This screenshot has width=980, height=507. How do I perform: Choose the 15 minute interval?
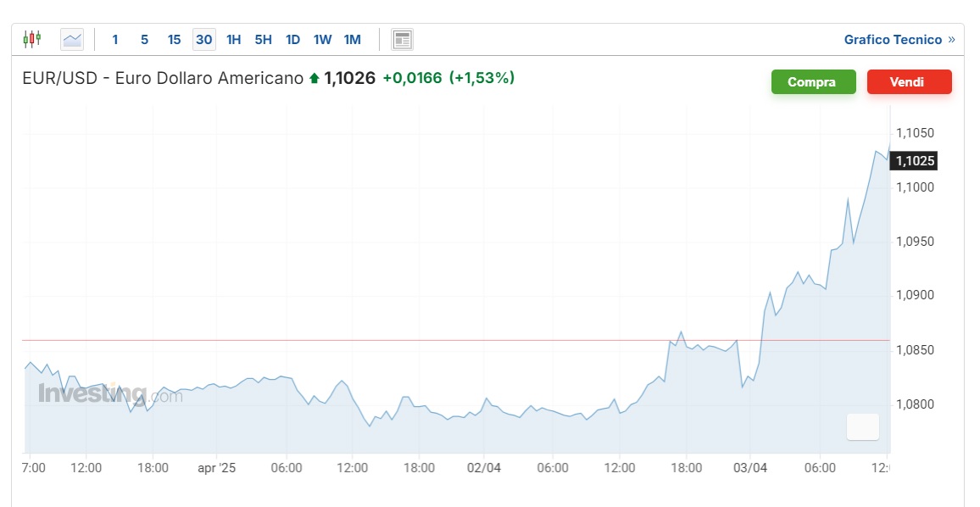point(175,39)
